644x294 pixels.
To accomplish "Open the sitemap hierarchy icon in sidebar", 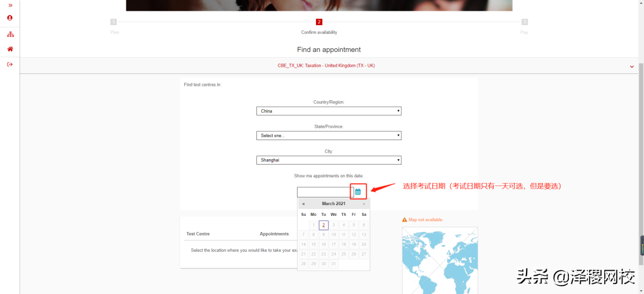I will (x=10, y=35).
